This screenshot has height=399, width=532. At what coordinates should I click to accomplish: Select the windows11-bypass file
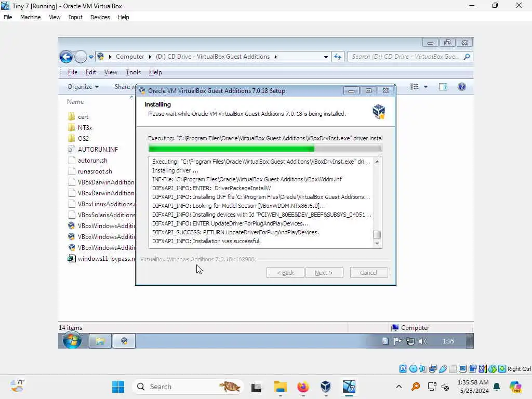(x=101, y=259)
